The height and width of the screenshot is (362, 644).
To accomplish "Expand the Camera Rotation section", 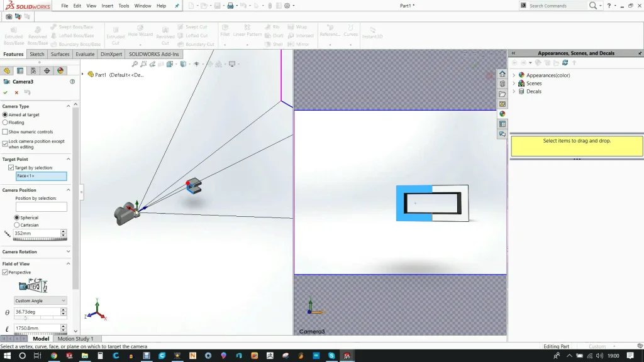I will pos(68,252).
